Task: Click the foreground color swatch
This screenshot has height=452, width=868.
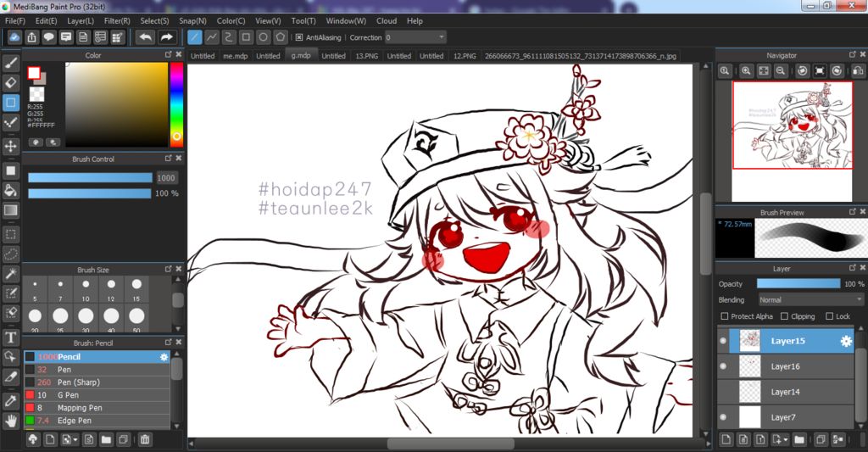Action: (x=34, y=73)
